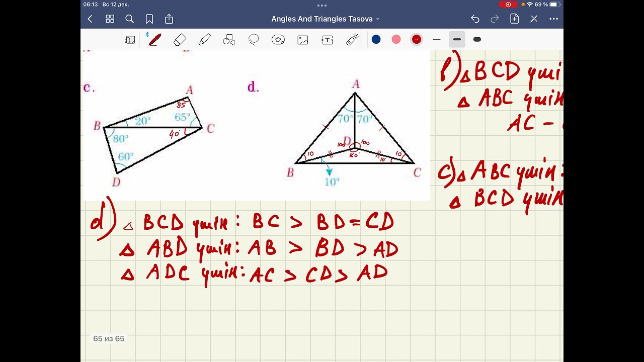
Task: Tap the screen recording indicator in status bar
Action: tap(508, 5)
